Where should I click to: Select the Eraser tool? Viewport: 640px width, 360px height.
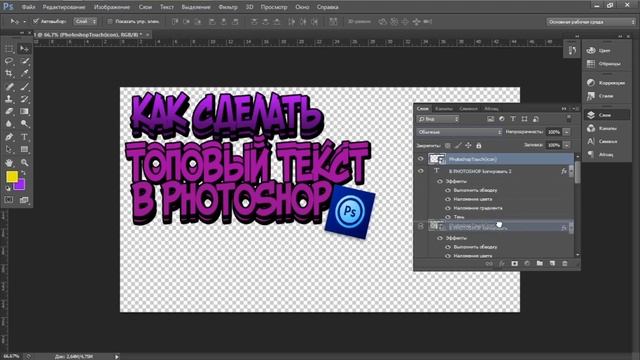tap(9, 111)
